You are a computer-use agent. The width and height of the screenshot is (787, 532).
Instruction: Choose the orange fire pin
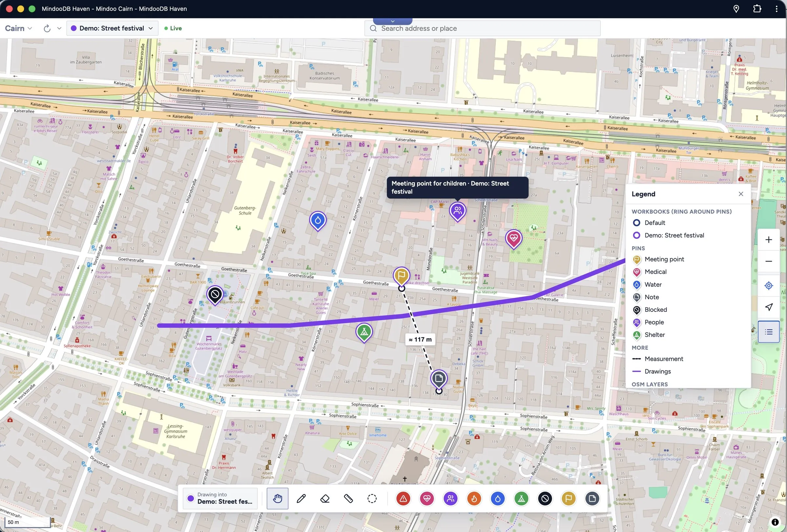tap(474, 498)
